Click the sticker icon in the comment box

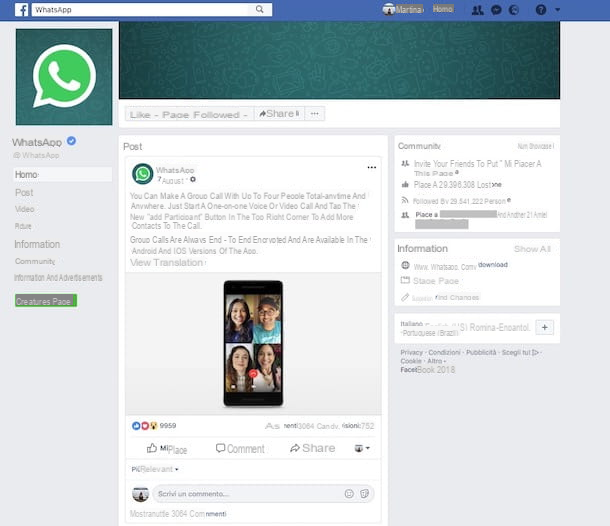365,494
